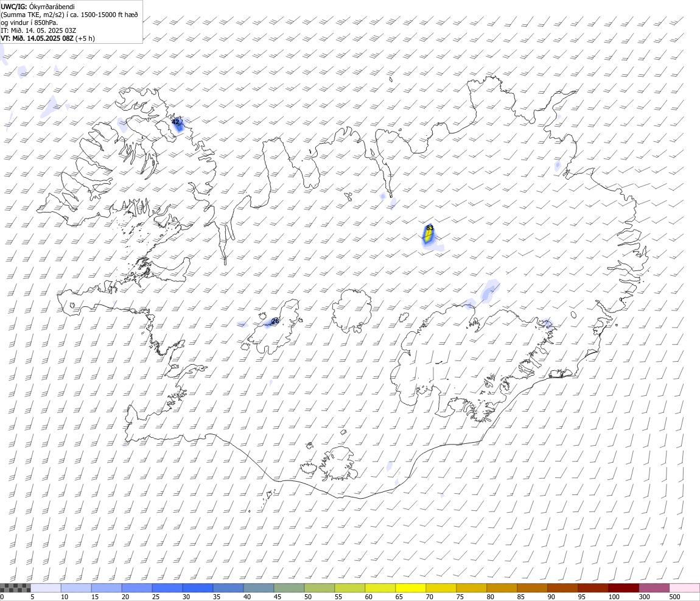700x601 pixels.
Task: Click the 80–85 dark orange legend swatch
Action: (x=502, y=588)
